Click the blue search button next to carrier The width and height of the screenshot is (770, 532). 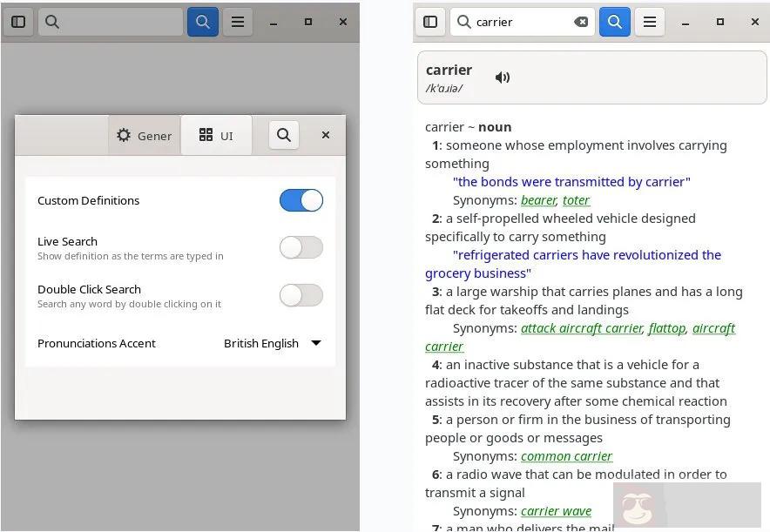615,21
